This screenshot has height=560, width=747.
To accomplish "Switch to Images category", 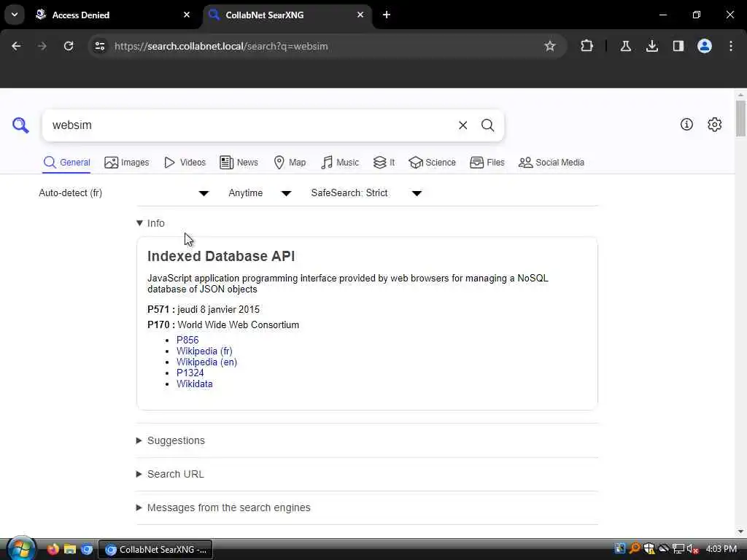I will [127, 163].
